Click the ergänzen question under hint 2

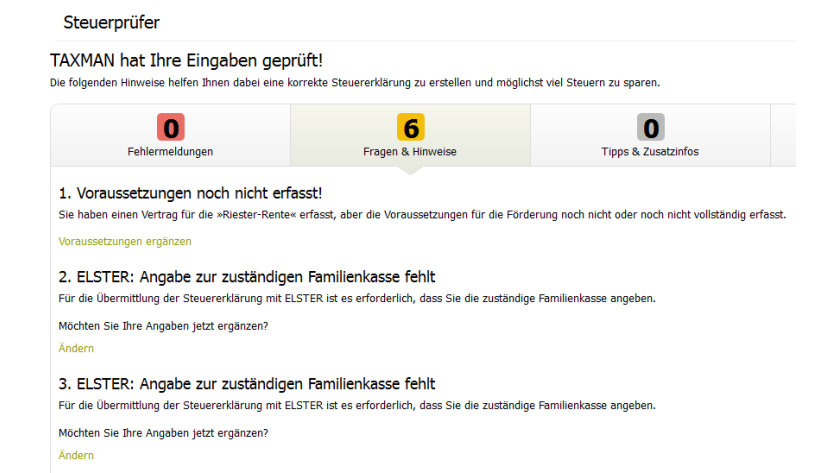[163, 326]
